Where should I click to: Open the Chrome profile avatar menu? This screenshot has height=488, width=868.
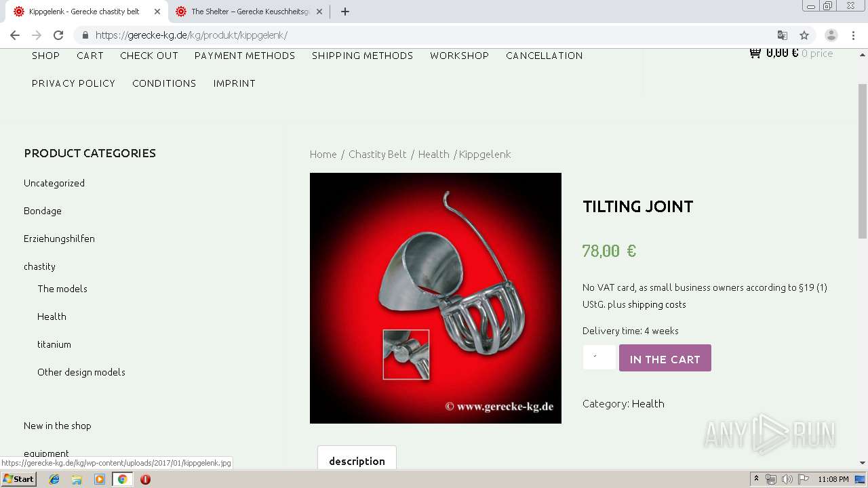tap(831, 35)
